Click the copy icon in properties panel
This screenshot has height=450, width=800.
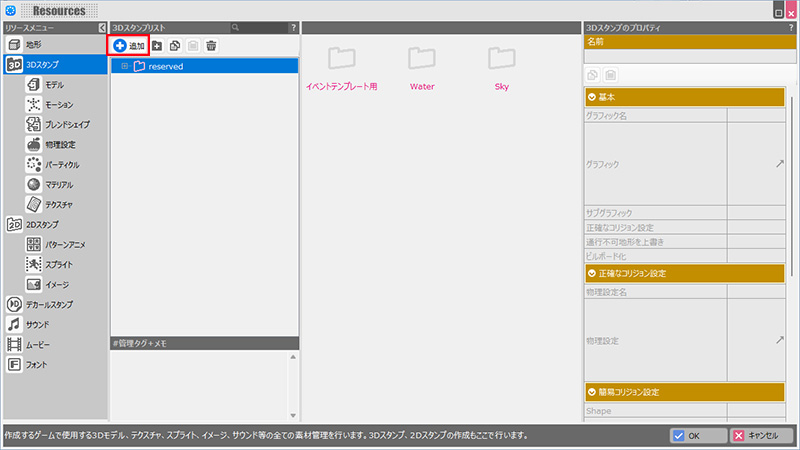coord(592,76)
